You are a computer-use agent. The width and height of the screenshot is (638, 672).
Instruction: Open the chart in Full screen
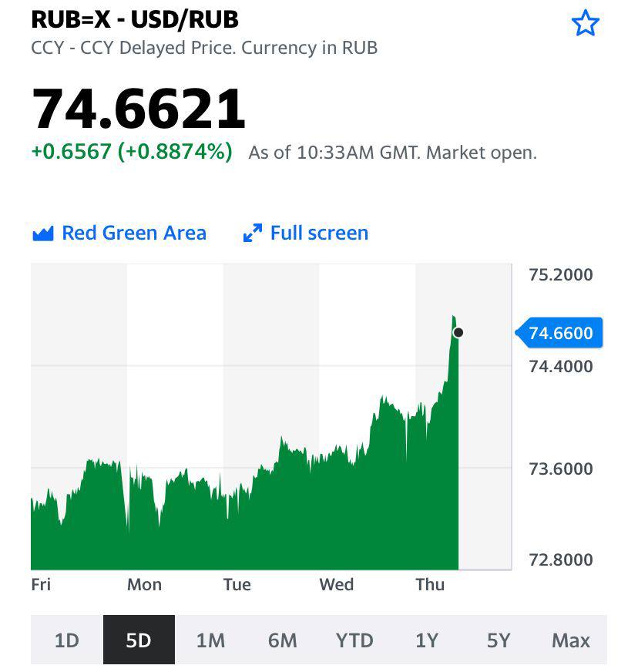click(x=305, y=234)
